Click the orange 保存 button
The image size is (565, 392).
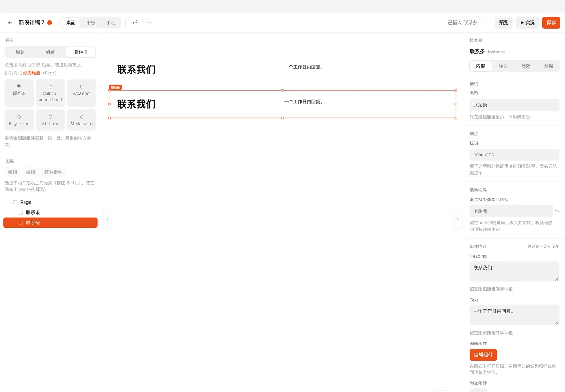click(551, 23)
